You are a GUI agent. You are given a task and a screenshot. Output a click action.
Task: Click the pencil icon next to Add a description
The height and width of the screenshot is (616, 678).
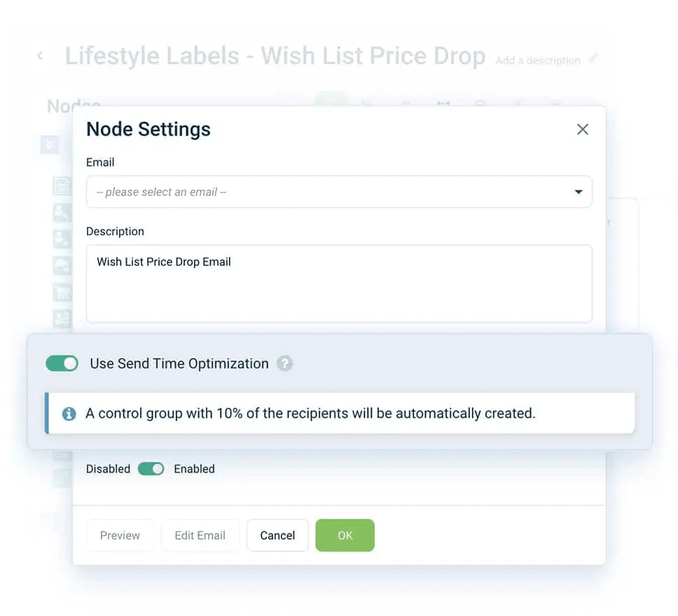pos(593,58)
